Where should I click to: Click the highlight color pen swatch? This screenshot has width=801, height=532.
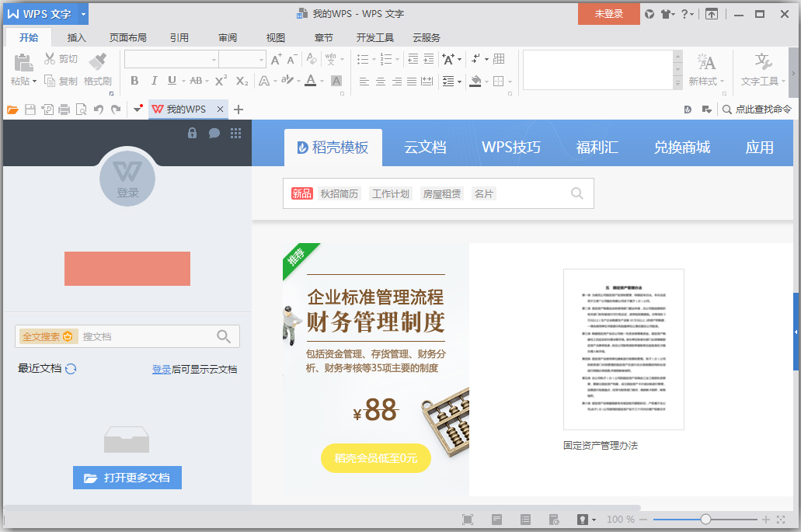(x=287, y=80)
